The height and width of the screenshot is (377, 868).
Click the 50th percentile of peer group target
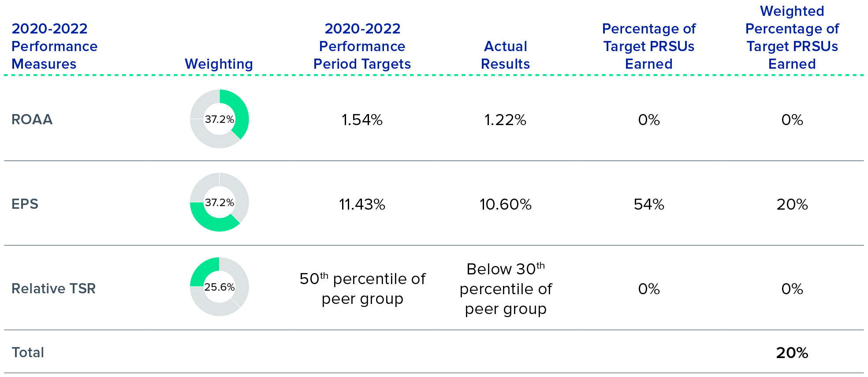(x=362, y=288)
